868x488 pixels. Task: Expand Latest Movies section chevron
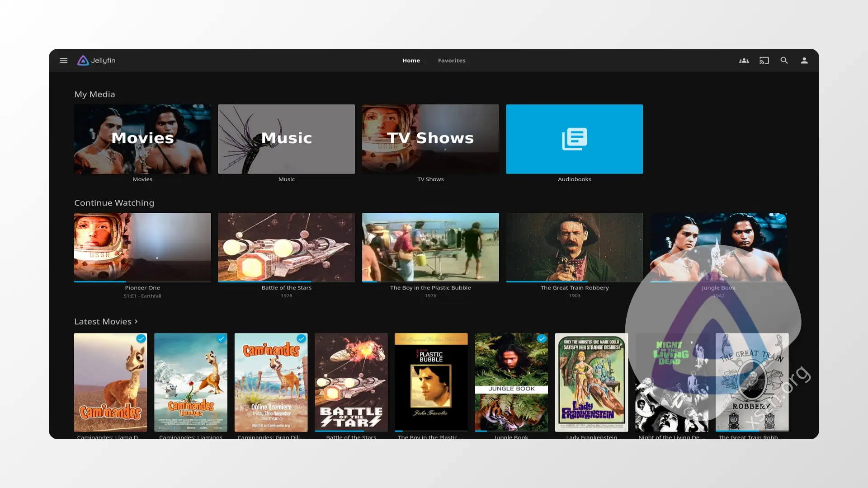tap(136, 322)
